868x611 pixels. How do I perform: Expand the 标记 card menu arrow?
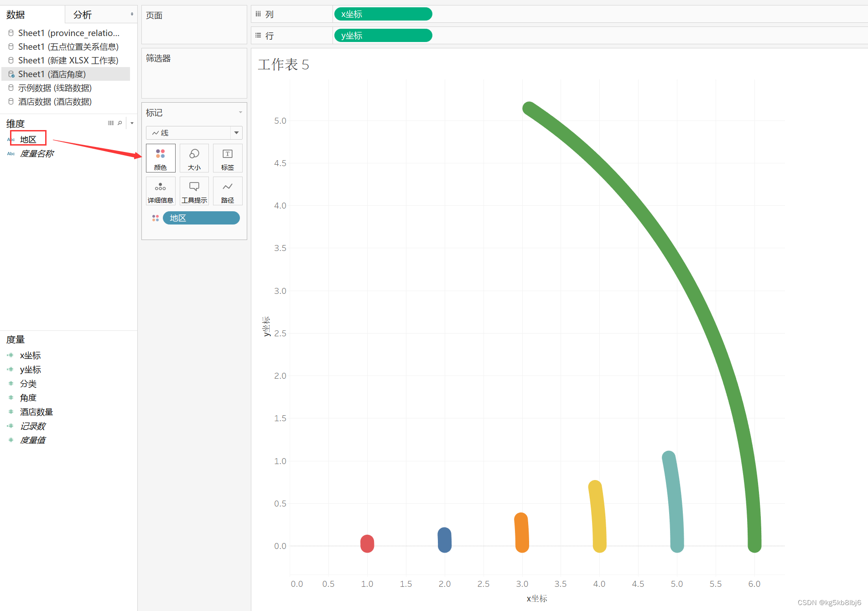tap(240, 112)
